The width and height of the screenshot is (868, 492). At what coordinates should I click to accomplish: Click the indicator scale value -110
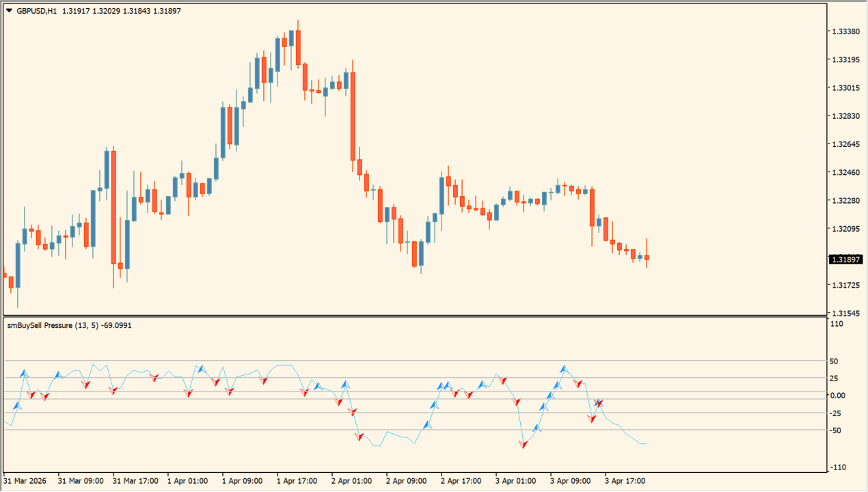coord(837,467)
